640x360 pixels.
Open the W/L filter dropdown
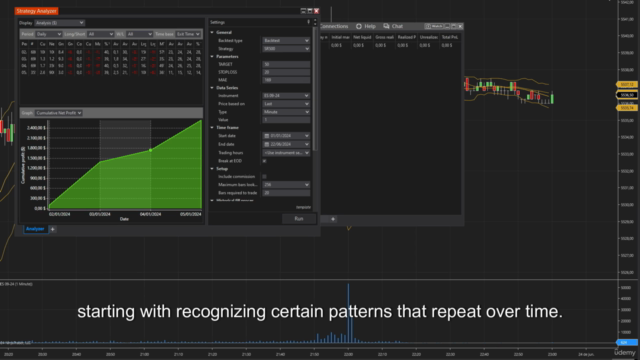(139, 34)
